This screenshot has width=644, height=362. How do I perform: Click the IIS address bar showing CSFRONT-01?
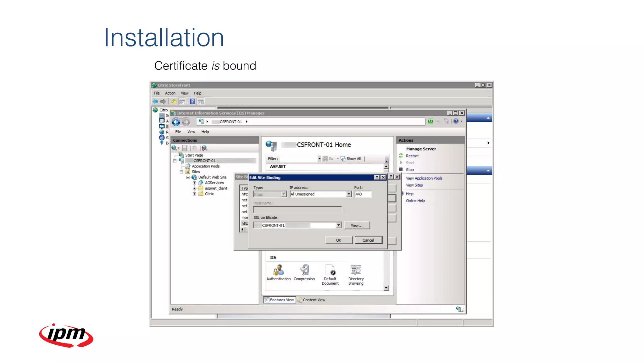point(310,122)
